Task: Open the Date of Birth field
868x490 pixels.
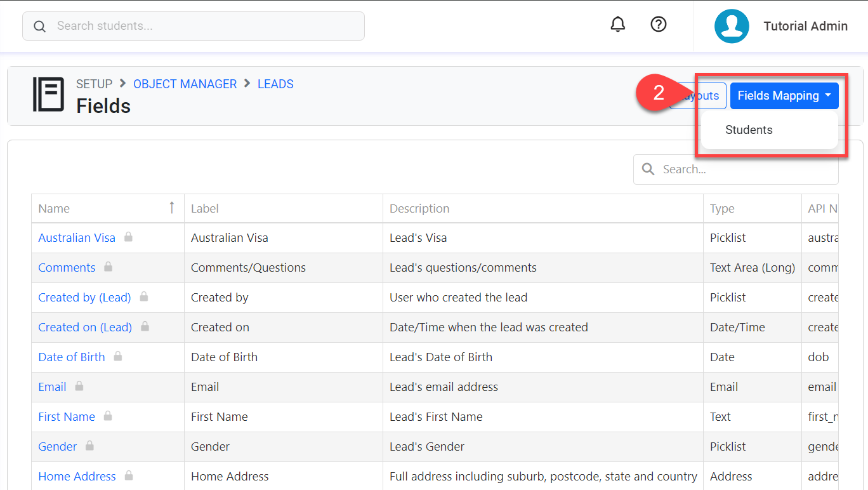Action: (72, 357)
